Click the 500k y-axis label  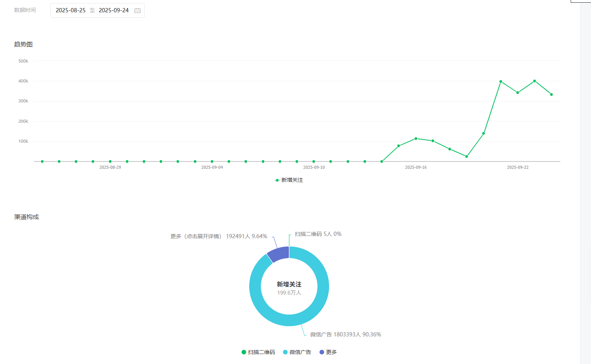pyautogui.click(x=23, y=61)
